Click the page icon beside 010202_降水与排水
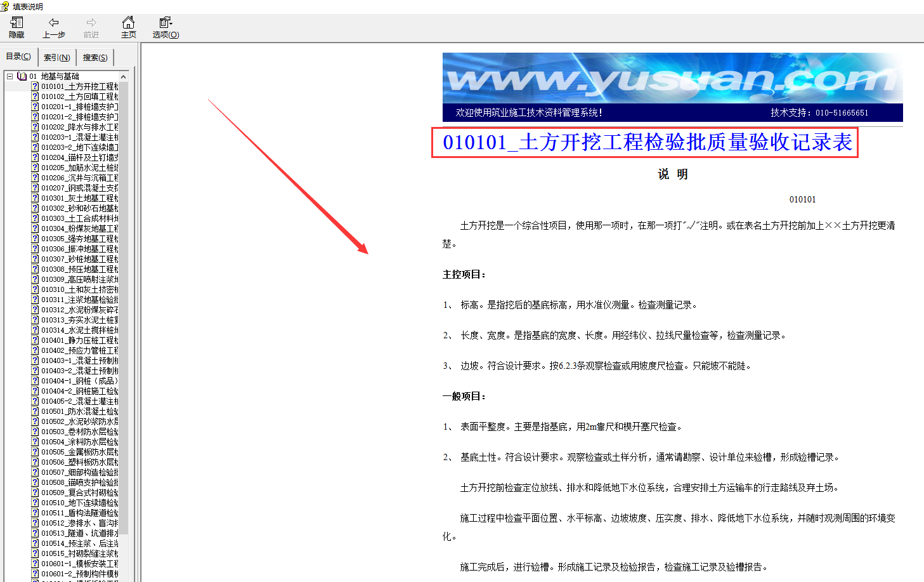The height and width of the screenshot is (582, 924). click(35, 127)
